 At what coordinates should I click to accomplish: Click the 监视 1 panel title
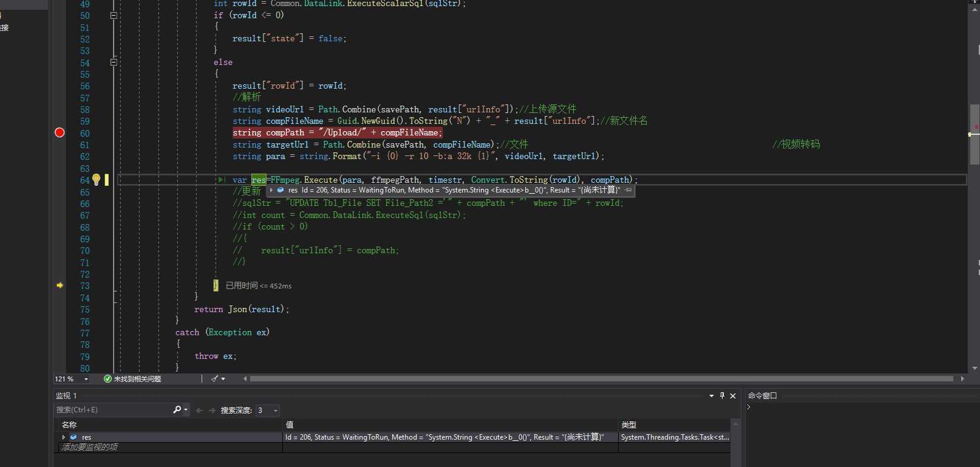pyautogui.click(x=66, y=395)
